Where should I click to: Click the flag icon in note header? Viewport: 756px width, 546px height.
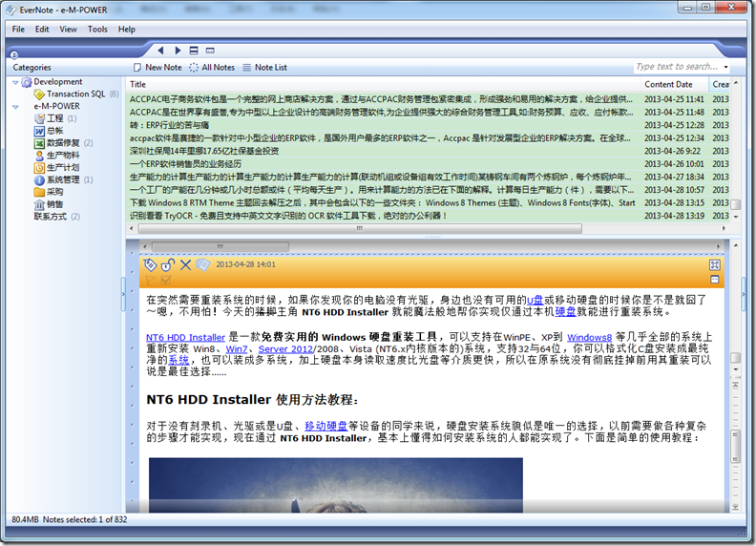click(x=150, y=281)
